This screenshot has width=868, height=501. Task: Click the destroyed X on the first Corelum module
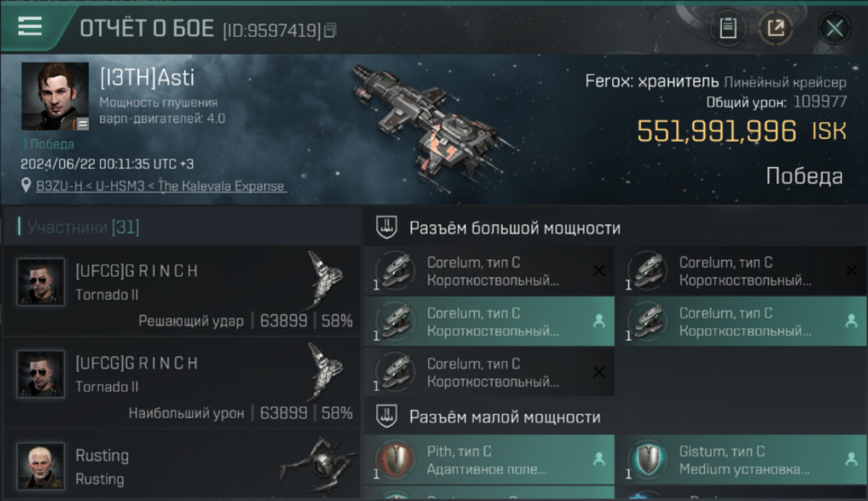coord(599,271)
